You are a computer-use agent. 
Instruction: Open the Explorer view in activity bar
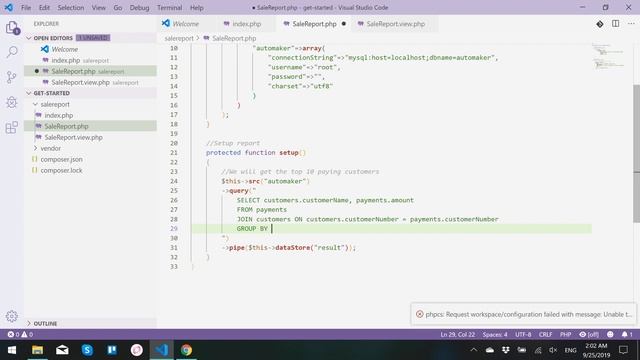click(12, 28)
